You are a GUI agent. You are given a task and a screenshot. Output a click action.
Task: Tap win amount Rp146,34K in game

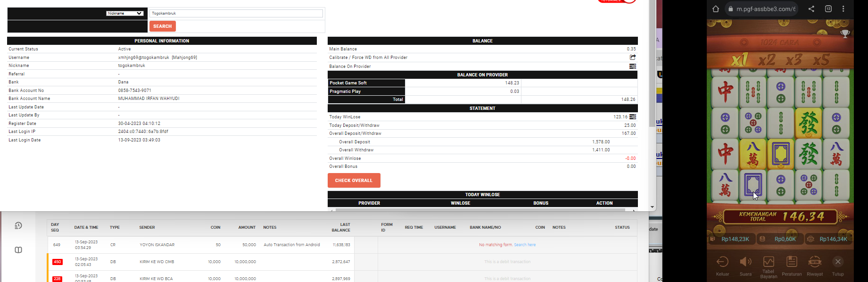click(x=829, y=239)
